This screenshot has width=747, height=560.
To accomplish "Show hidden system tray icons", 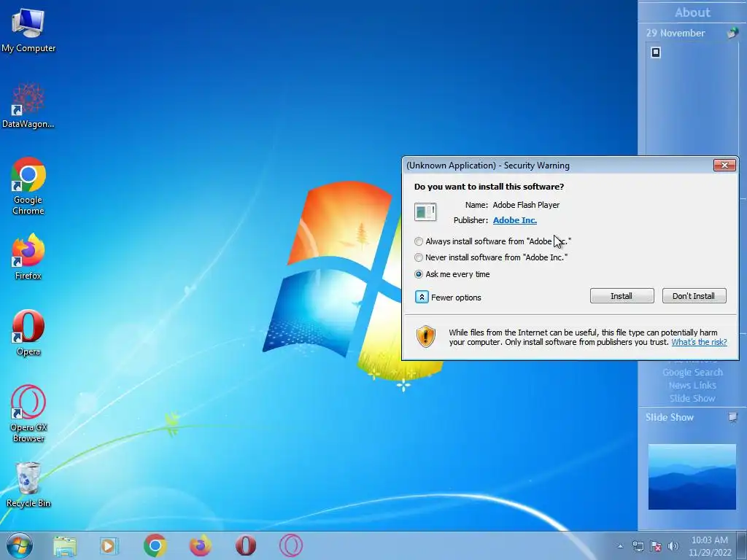I will pos(620,546).
